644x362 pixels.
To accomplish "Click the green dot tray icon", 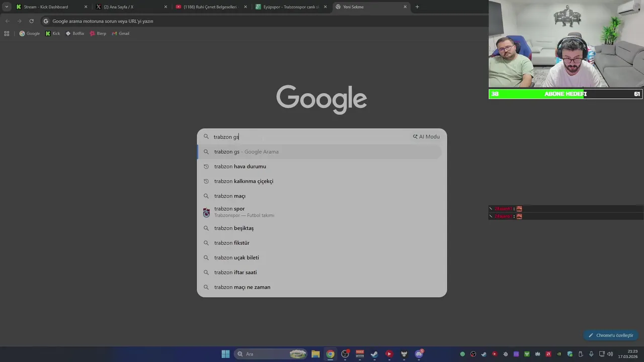I will 462,354.
